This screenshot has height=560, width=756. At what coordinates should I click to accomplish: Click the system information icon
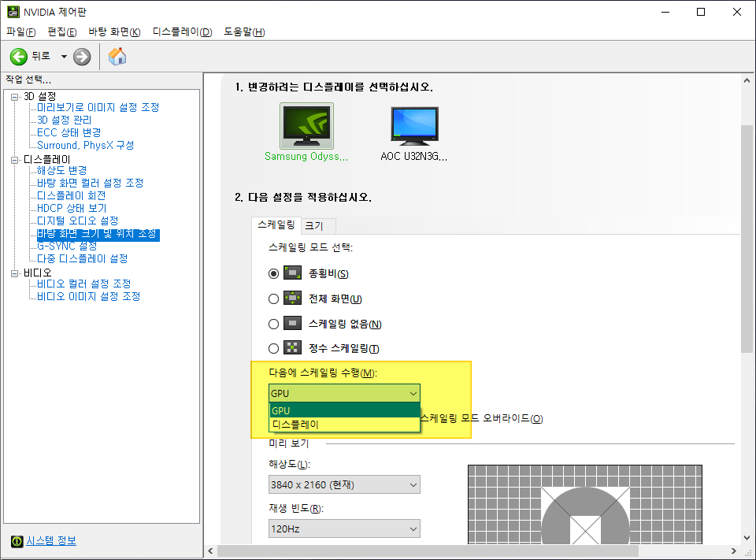pos(17,541)
